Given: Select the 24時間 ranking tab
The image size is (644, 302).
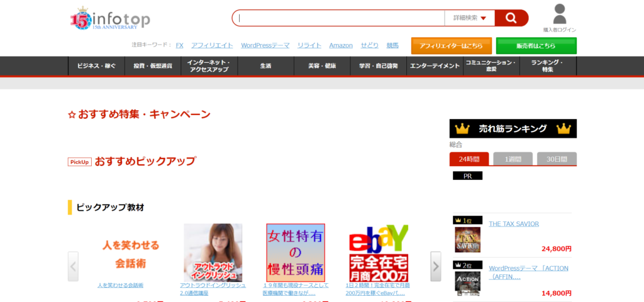Looking at the screenshot, I should [469, 159].
